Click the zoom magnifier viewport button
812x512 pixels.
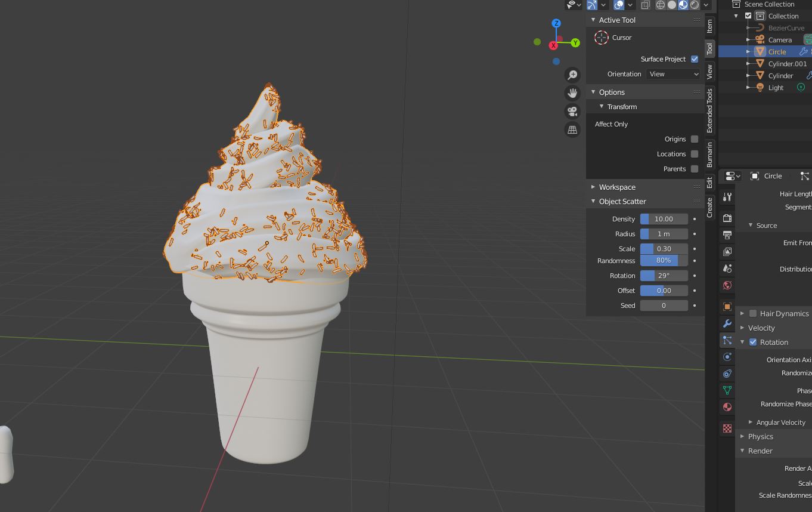pyautogui.click(x=572, y=75)
